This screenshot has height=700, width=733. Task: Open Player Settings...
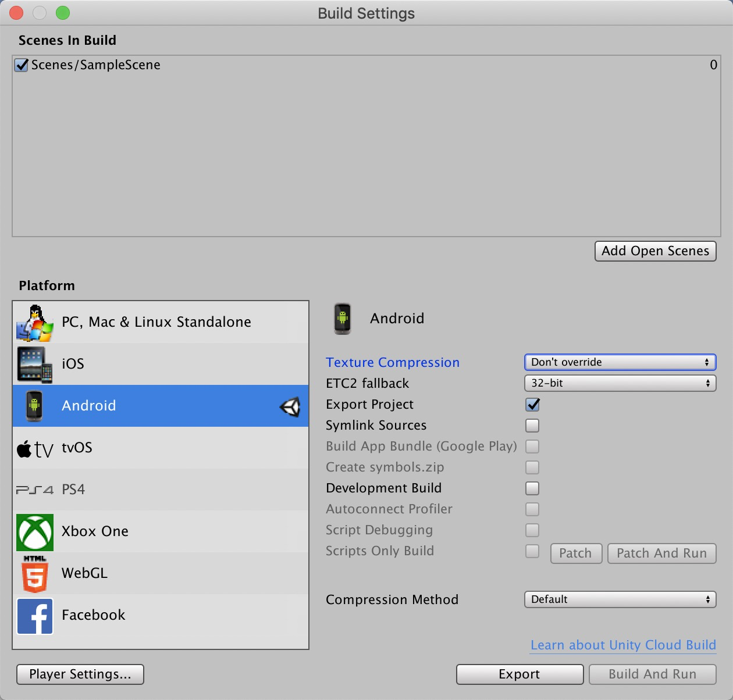[x=80, y=674]
